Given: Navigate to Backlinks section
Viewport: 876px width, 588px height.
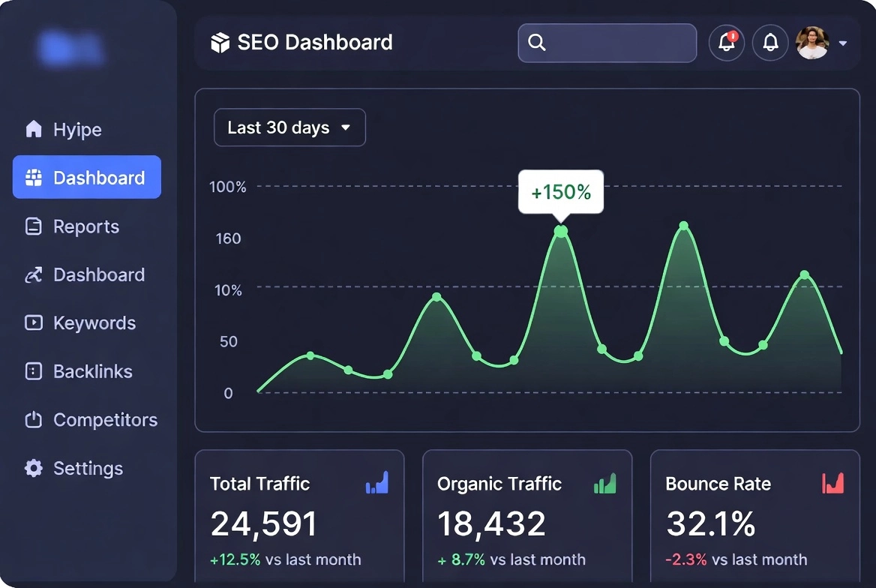Looking at the screenshot, I should [x=92, y=372].
